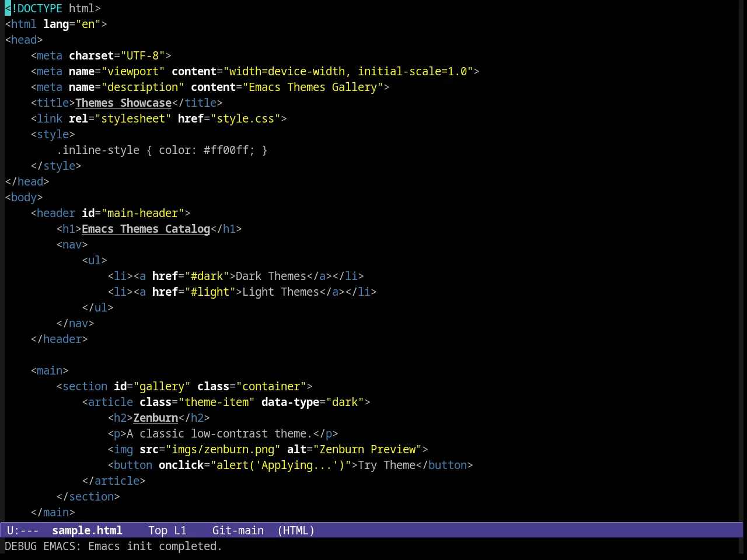Click the "imgs/zenburn.png" src value

[223, 449]
